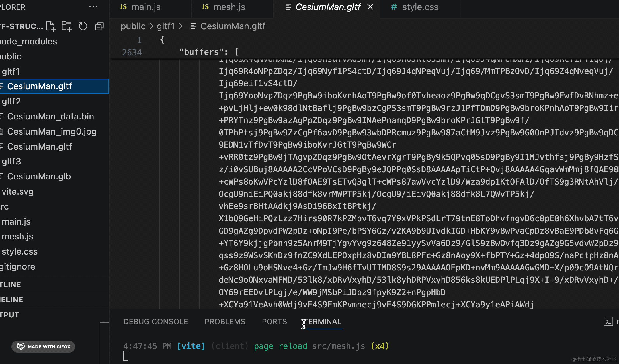This screenshot has width=619, height=364.
Task: Click base64 line starting with 9EDN1vTfDvT9PgBw9
Action: 308,145
